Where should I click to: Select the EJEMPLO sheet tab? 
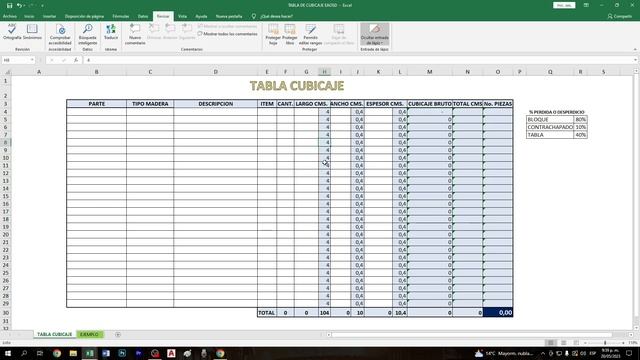coord(89,335)
